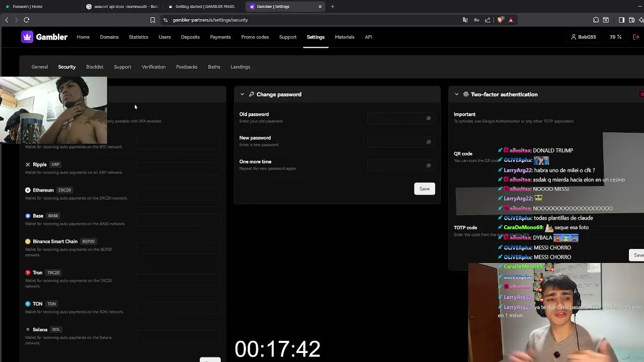Click the shield icon beside Two-factor authentication
This screenshot has height=362, width=644.
point(466,95)
